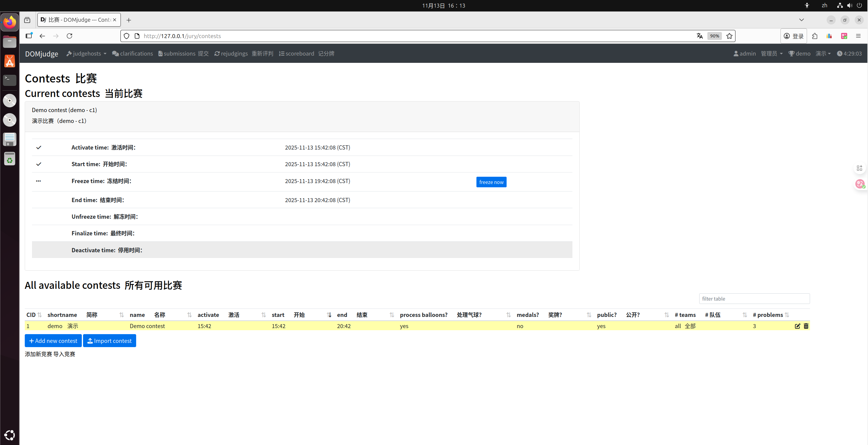Sort contests by the start column arrows
This screenshot has height=445, width=868.
point(329,314)
